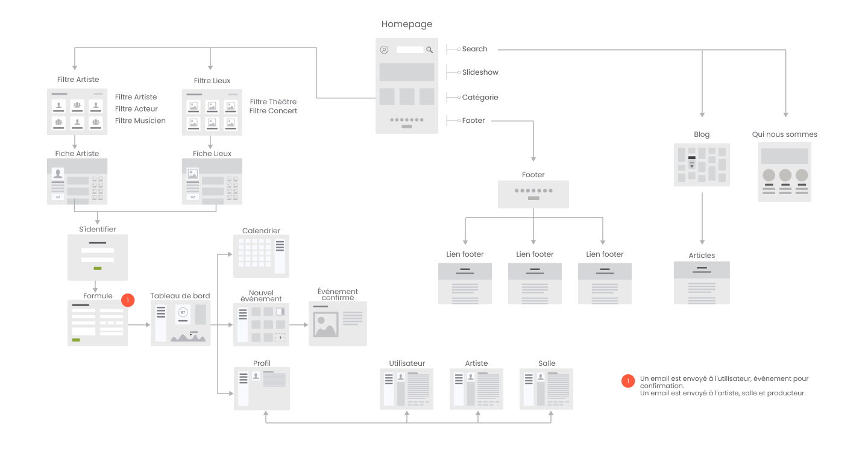
Task: Click the red badge 1 beside Formule
Action: pyautogui.click(x=128, y=300)
